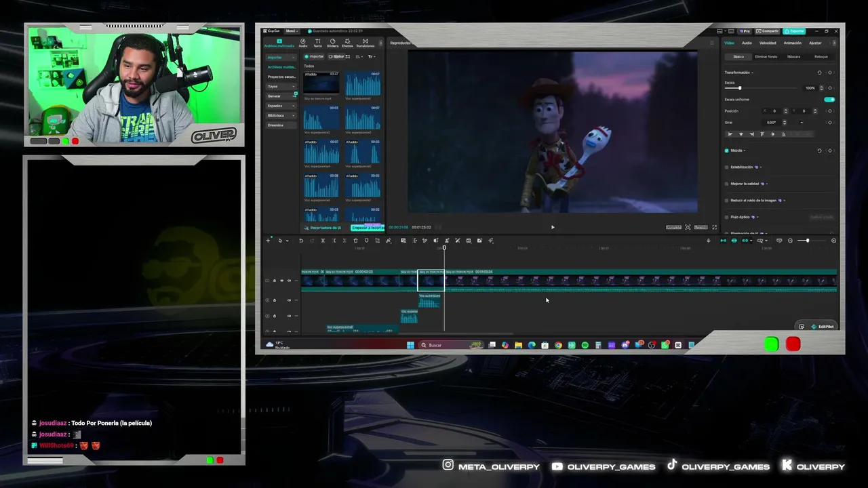
Task: Select the Voz superpuesta2 audio thumbnail
Action: coord(321,119)
